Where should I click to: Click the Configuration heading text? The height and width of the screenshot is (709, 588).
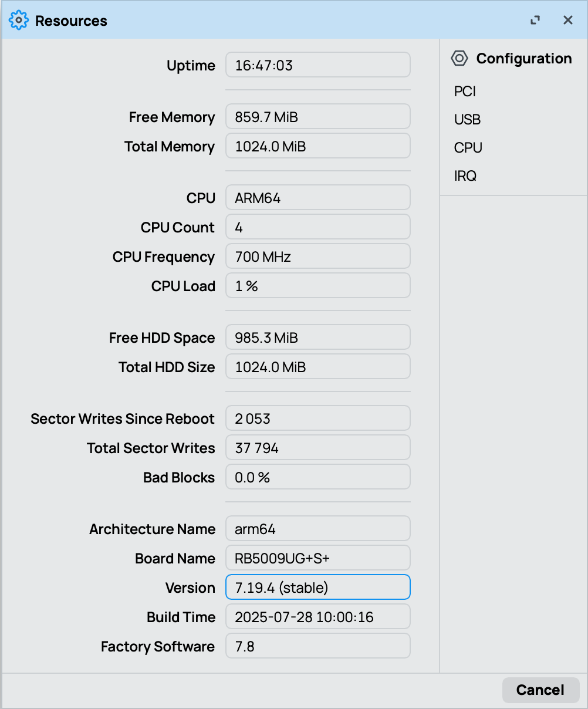524,58
